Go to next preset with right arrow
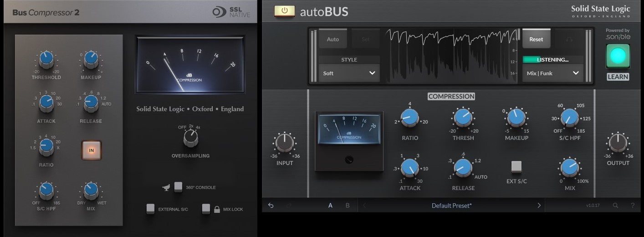The width and height of the screenshot is (644, 237). click(x=539, y=206)
